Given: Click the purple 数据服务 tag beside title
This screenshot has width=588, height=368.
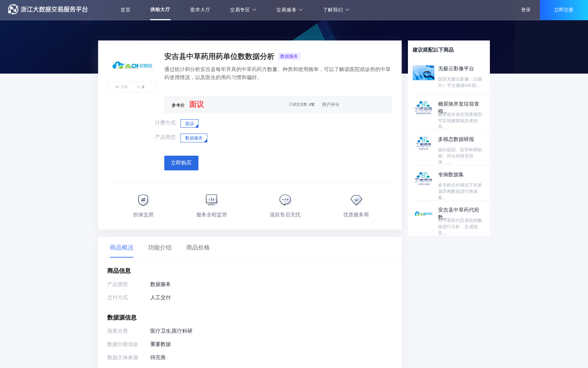Looking at the screenshot, I should click(289, 56).
